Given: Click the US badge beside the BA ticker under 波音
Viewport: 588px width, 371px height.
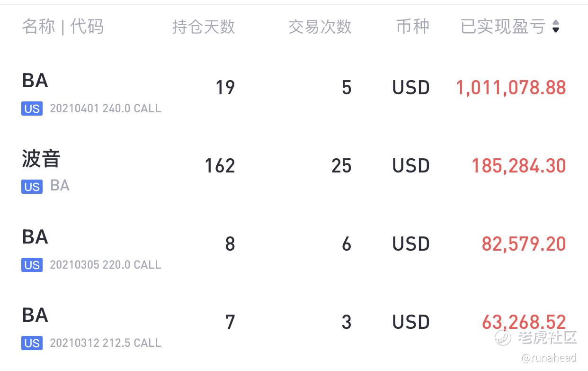Looking at the screenshot, I should (32, 187).
